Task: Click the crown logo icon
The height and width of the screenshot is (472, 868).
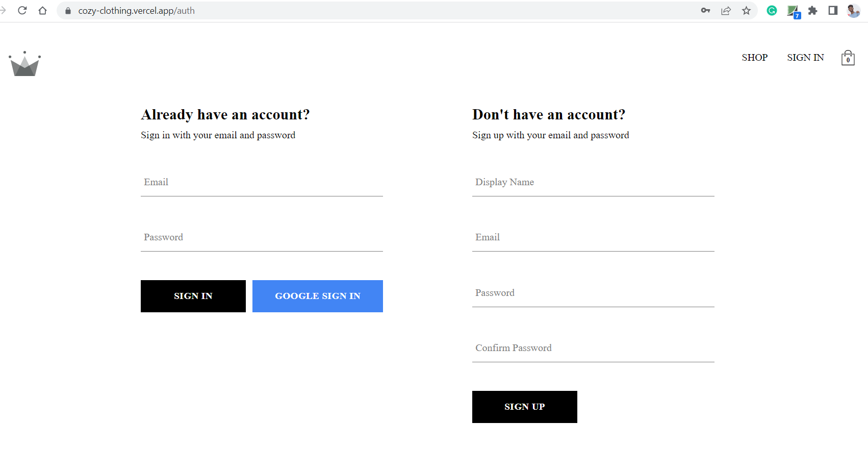Action: (24, 64)
